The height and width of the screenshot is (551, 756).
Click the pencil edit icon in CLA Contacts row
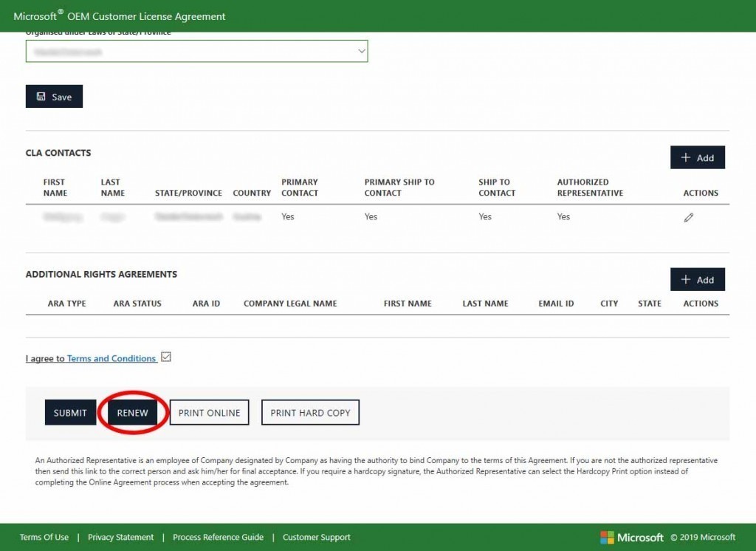tap(689, 218)
